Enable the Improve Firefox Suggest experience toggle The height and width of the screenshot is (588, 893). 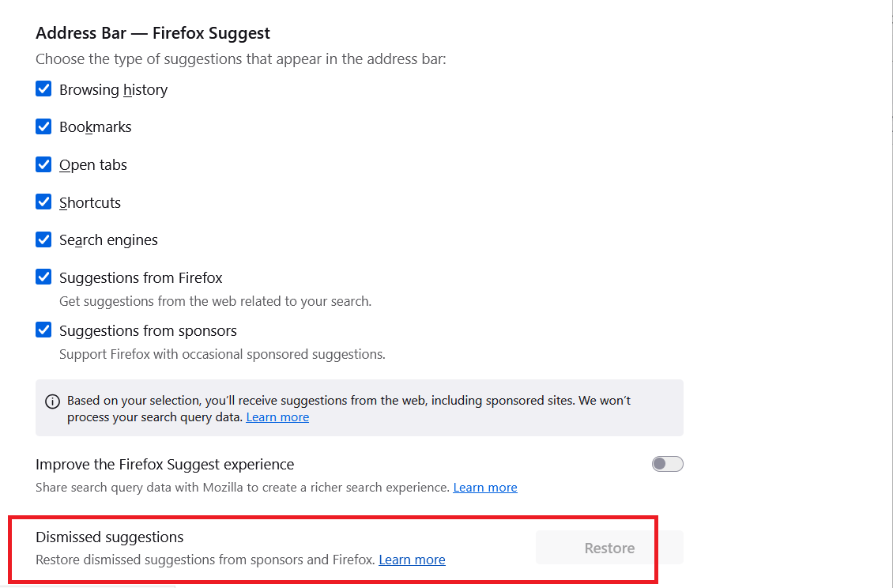pyautogui.click(x=667, y=463)
